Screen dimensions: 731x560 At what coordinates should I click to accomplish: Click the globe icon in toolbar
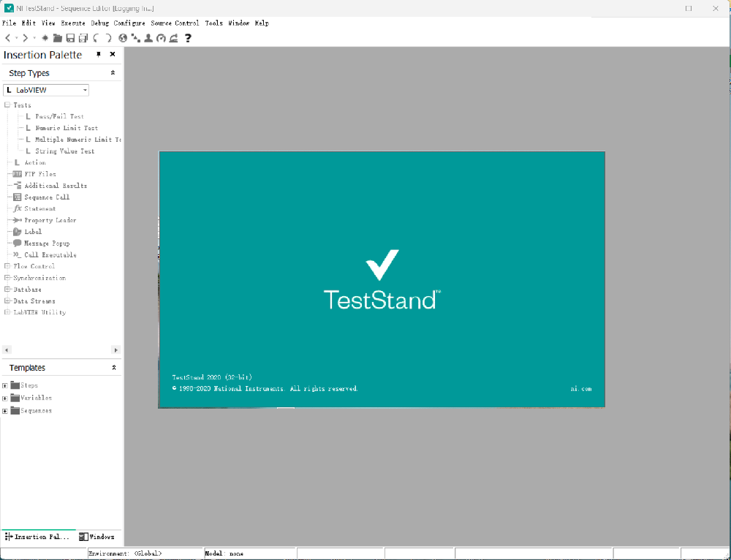coord(123,38)
